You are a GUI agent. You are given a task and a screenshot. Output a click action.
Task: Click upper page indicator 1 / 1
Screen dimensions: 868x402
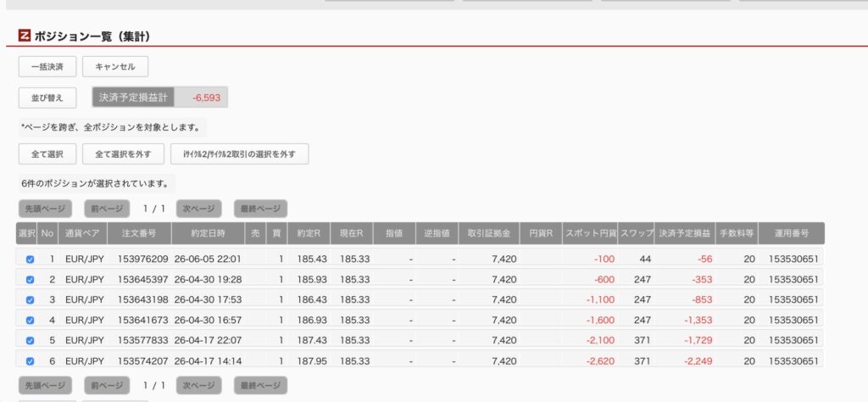click(154, 209)
